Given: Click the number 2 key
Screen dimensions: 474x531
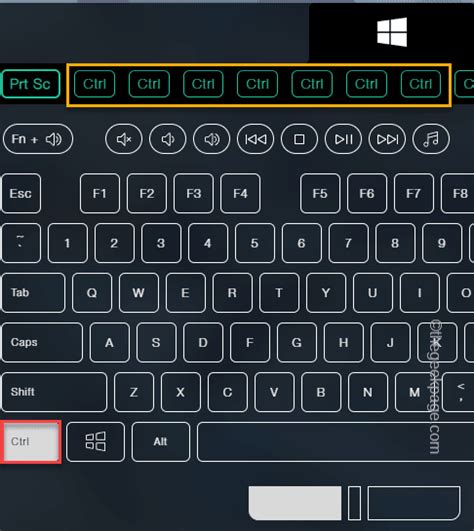Looking at the screenshot, I should 114,243.
